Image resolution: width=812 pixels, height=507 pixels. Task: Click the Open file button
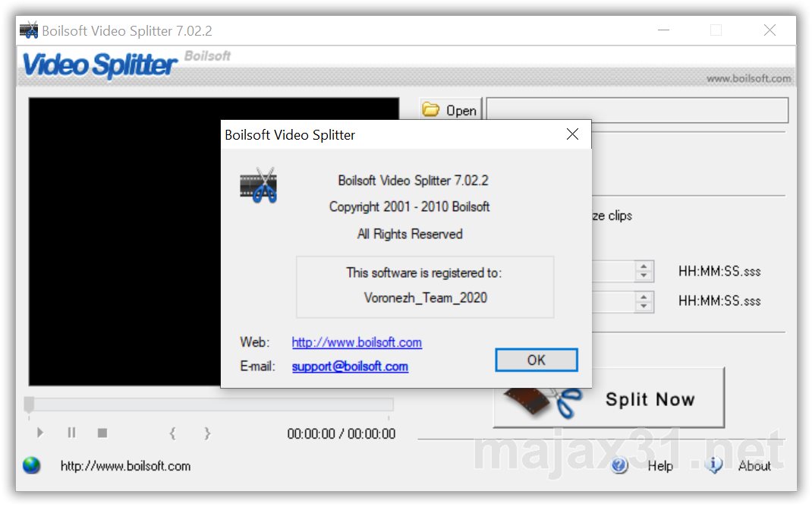click(x=450, y=110)
